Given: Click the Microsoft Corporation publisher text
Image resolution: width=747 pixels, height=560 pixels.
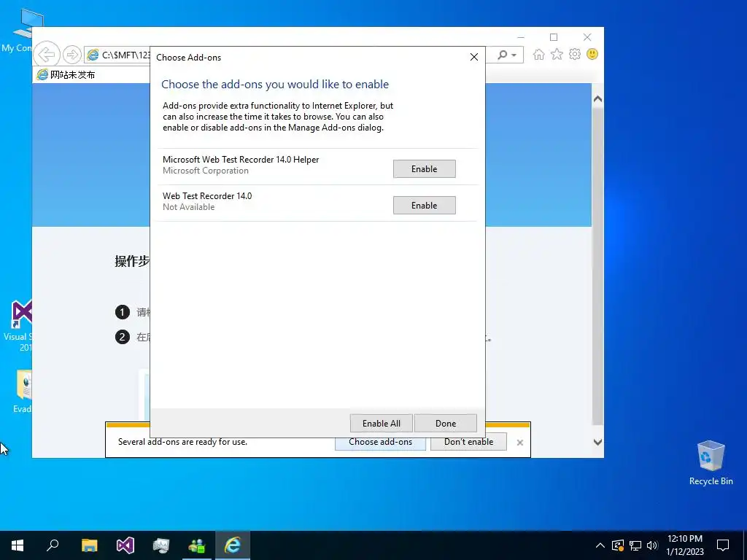Looking at the screenshot, I should pyautogui.click(x=205, y=171).
